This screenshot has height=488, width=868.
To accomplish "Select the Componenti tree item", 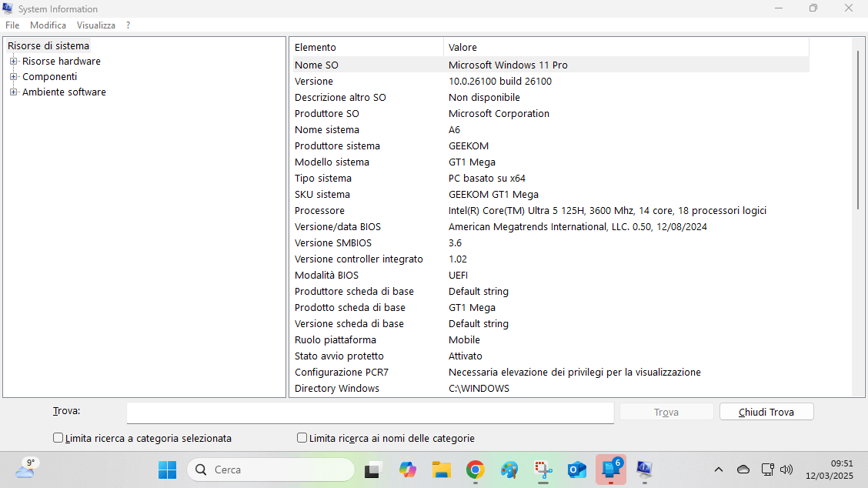I will (x=49, y=77).
